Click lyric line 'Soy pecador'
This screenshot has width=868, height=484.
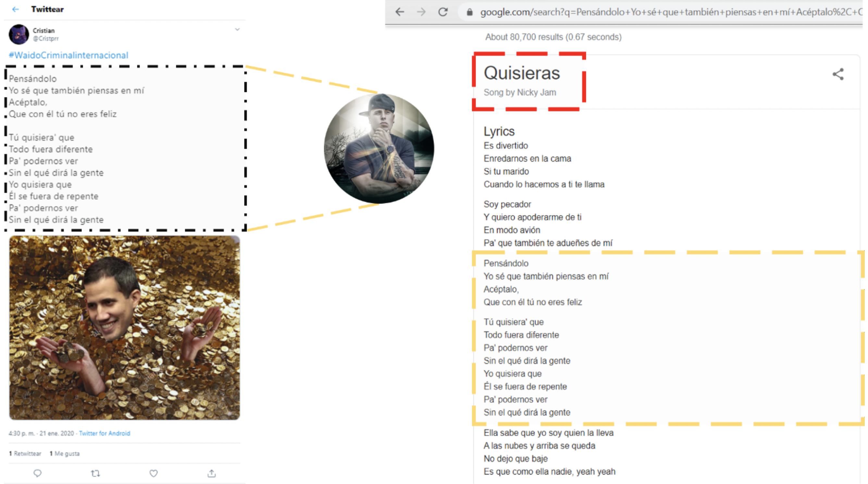[x=507, y=204]
